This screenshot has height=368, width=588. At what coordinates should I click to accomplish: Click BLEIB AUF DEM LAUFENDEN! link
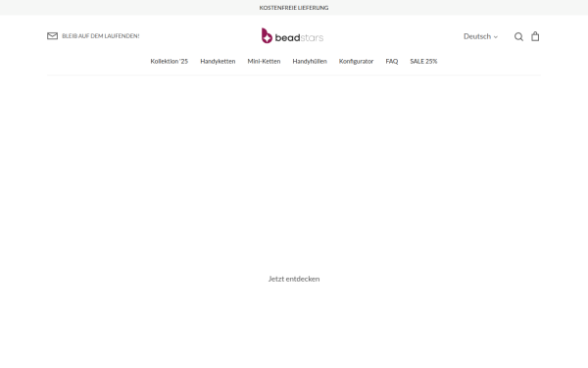(x=101, y=36)
